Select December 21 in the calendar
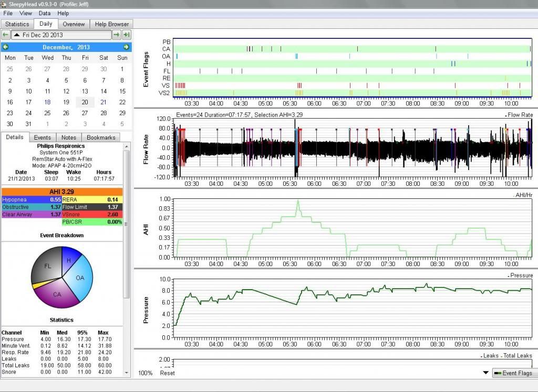538x392 pixels. pyautogui.click(x=104, y=102)
